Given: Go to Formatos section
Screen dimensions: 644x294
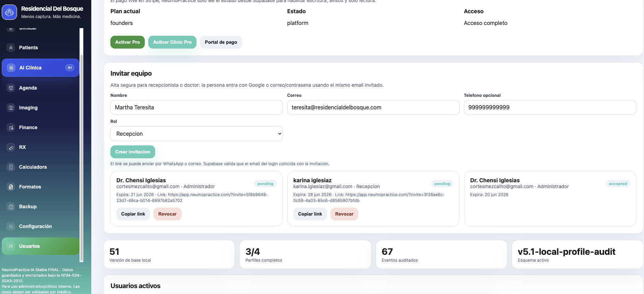Looking at the screenshot, I should [41, 187].
